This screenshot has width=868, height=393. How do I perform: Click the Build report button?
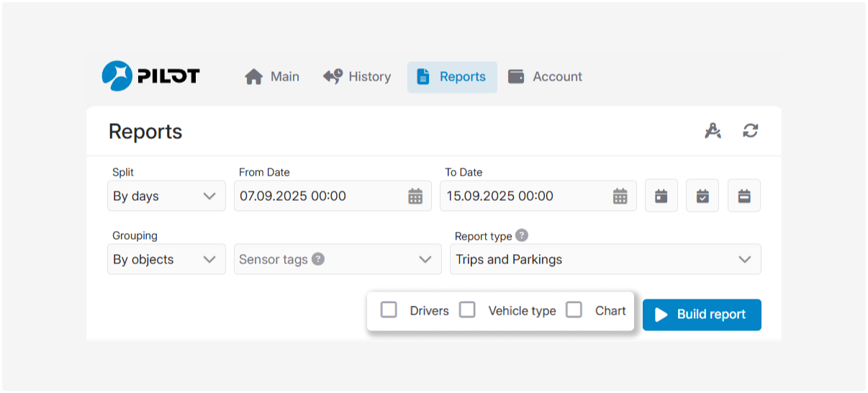702,315
